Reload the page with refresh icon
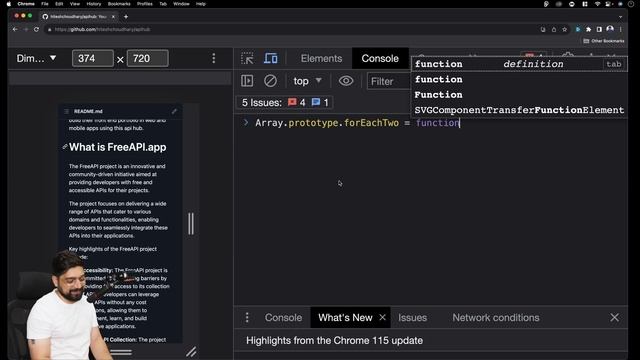Image resolution: width=640 pixels, height=360 pixels. [x=36, y=29]
